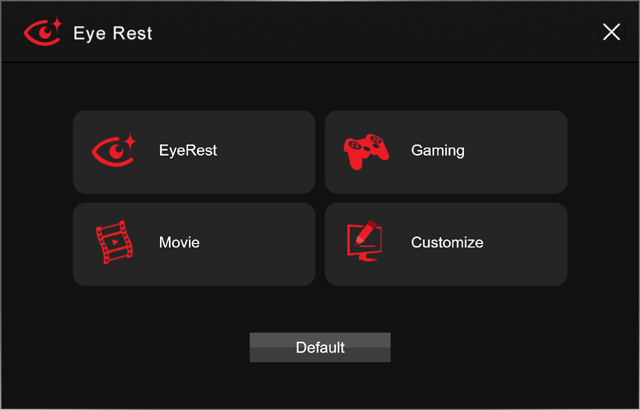The width and height of the screenshot is (640, 410).
Task: Click the "Customize" text label
Action: 447,243
